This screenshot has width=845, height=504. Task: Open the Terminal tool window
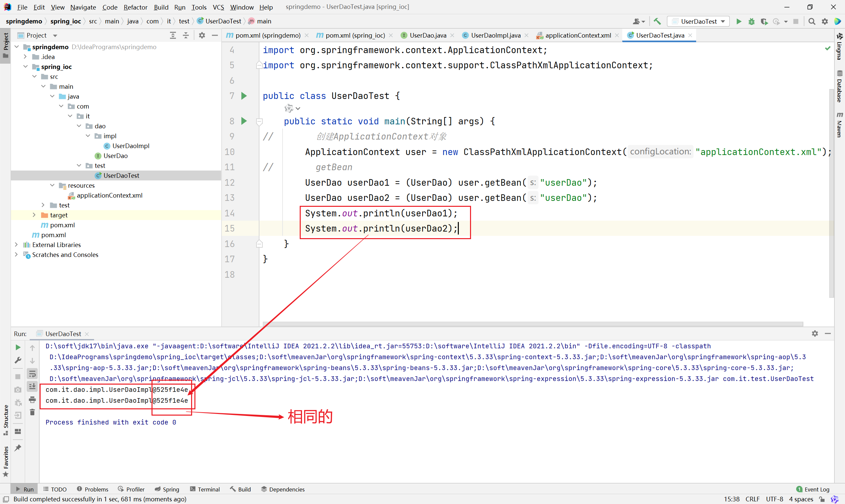click(205, 489)
